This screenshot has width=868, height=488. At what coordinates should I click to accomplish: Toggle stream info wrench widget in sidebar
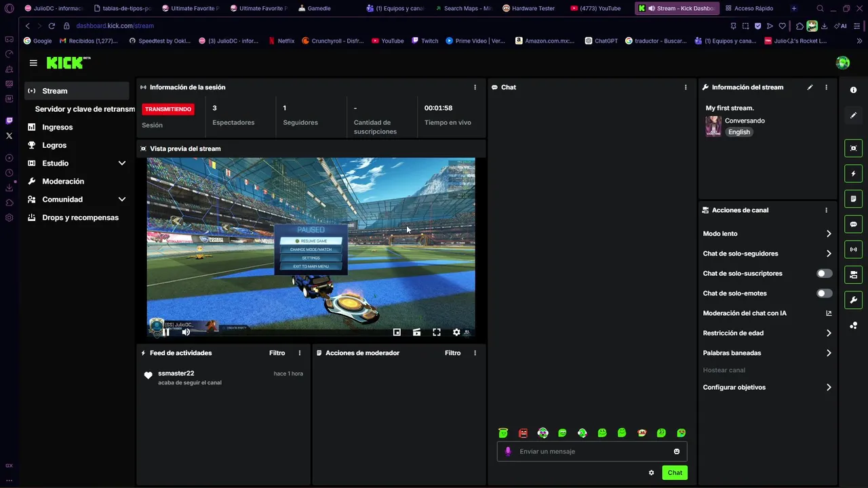(854, 300)
